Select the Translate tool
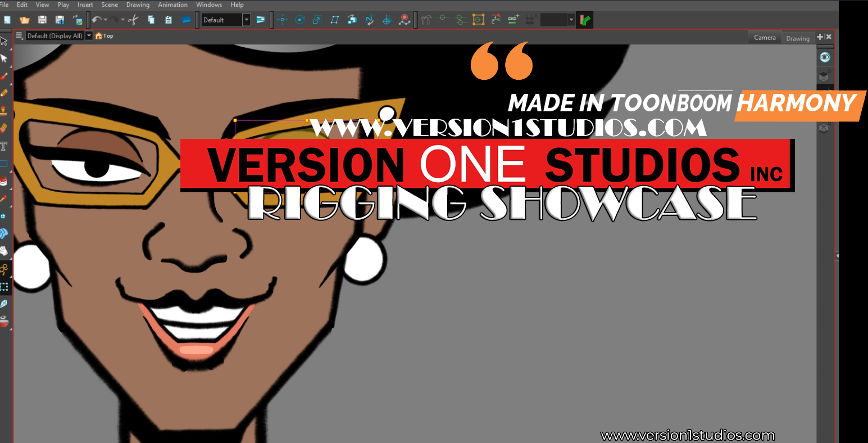868x443 pixels. pyautogui.click(x=282, y=20)
